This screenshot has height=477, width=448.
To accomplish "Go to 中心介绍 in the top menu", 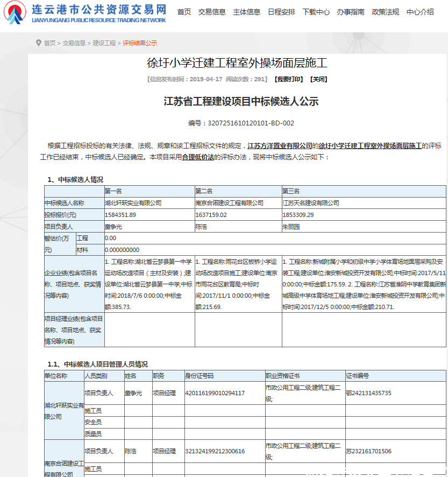I will tap(420, 12).
